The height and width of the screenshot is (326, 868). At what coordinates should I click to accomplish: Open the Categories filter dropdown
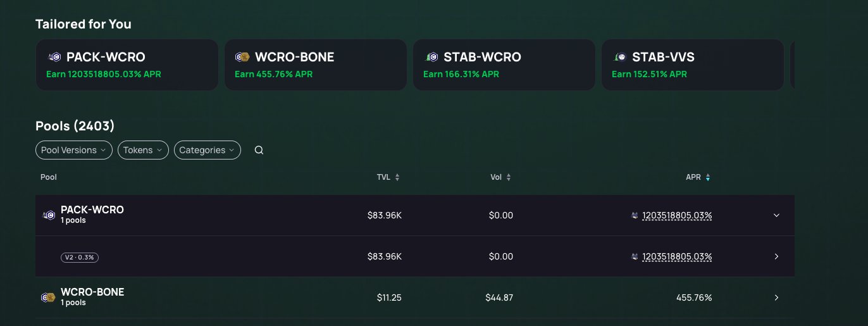pyautogui.click(x=207, y=150)
